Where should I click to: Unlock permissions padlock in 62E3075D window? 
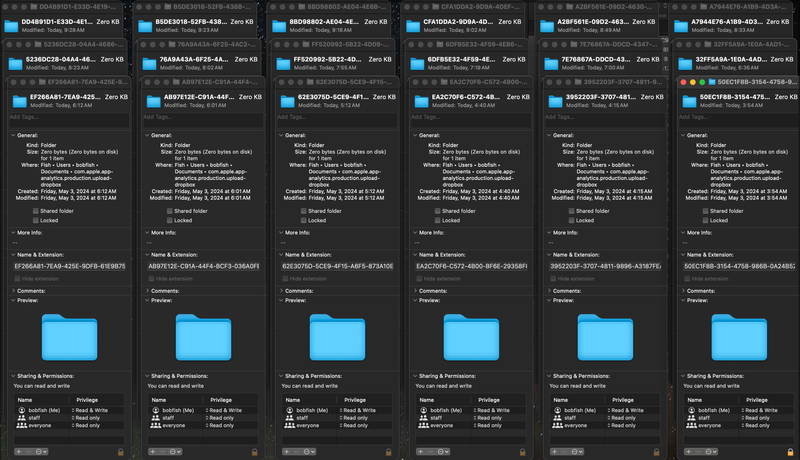(x=389, y=452)
